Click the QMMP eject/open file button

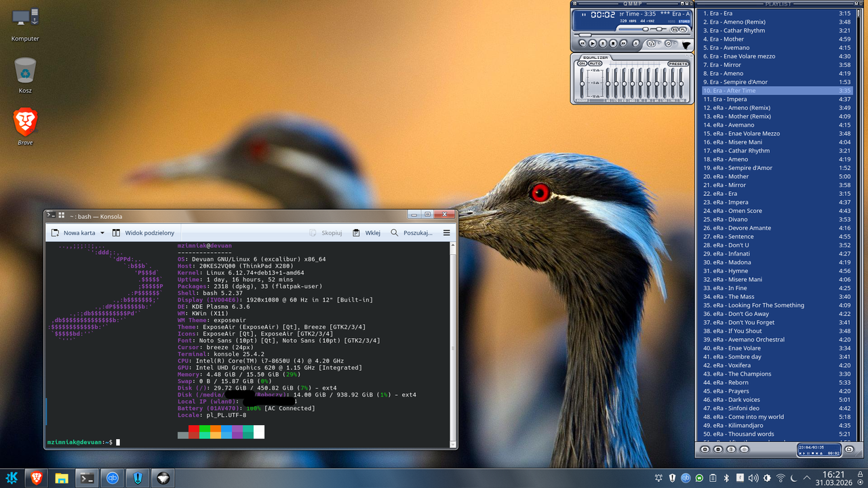click(x=636, y=43)
